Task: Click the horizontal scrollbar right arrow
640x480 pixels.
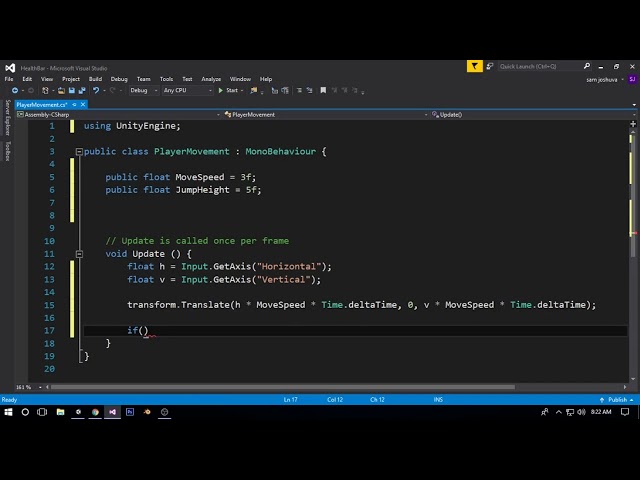Action: tap(624, 387)
